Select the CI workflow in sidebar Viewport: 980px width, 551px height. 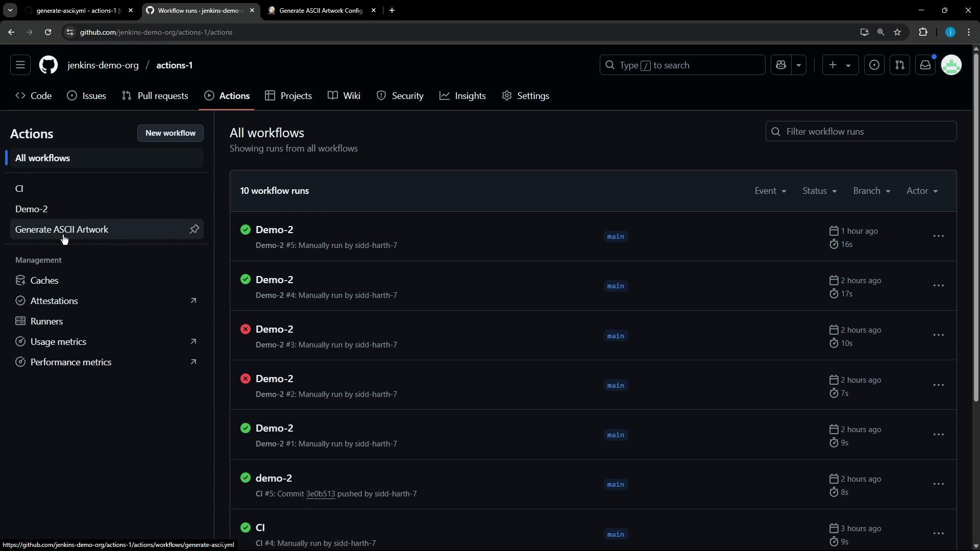point(107,189)
